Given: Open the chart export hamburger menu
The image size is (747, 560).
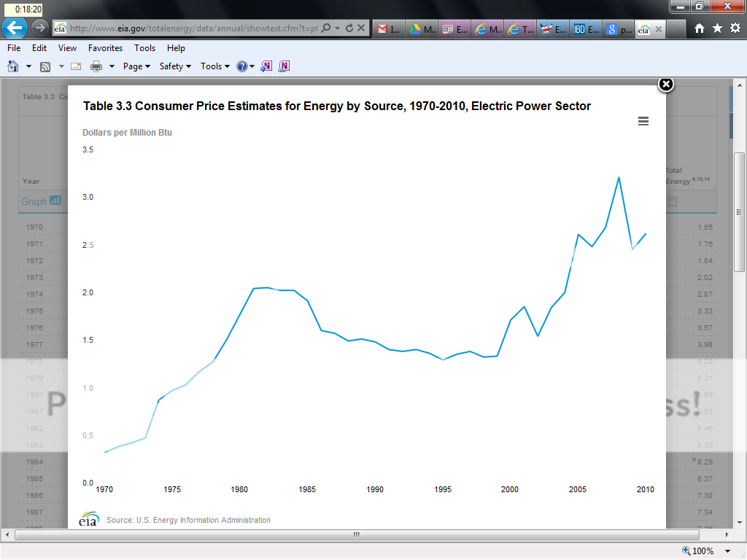Looking at the screenshot, I should [x=643, y=121].
